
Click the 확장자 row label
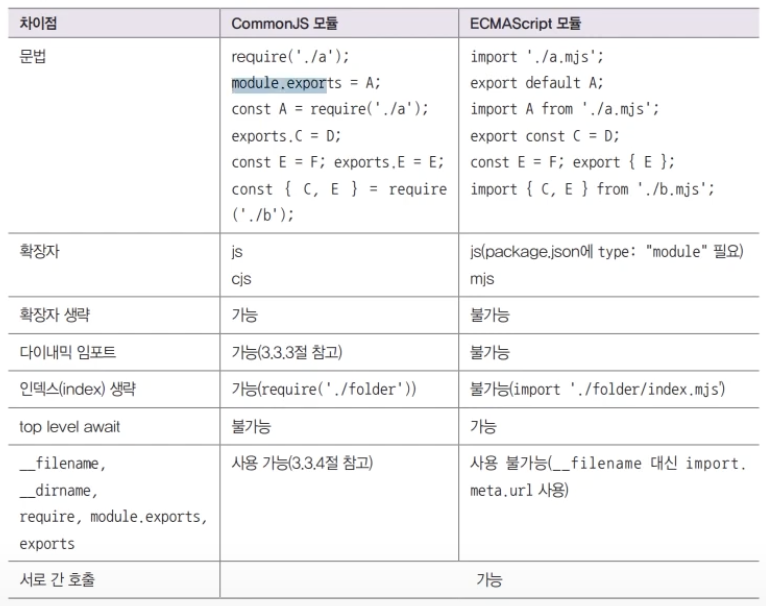coord(39,251)
